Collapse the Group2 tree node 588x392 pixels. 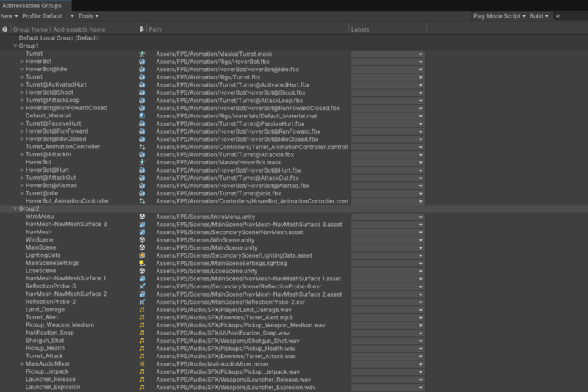click(15, 209)
